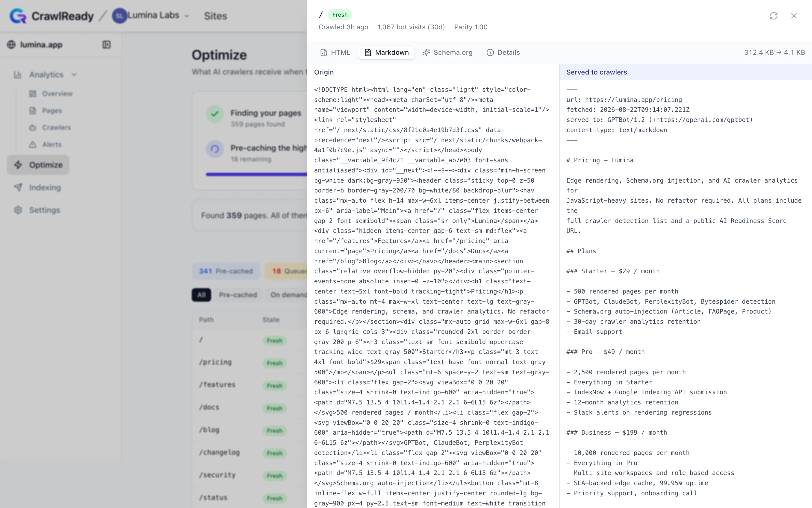Viewport: 812px width, 508px height.
Task: Click the HTML file-code icon
Action: click(x=323, y=52)
